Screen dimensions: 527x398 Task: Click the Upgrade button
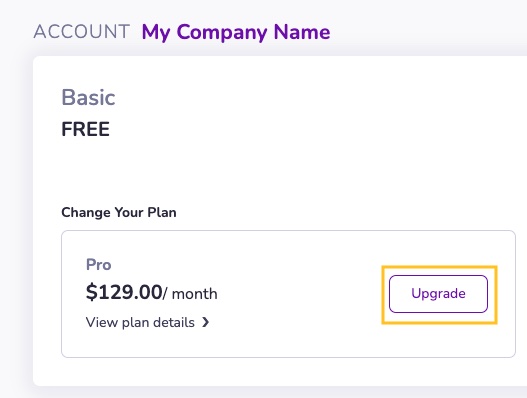point(438,294)
